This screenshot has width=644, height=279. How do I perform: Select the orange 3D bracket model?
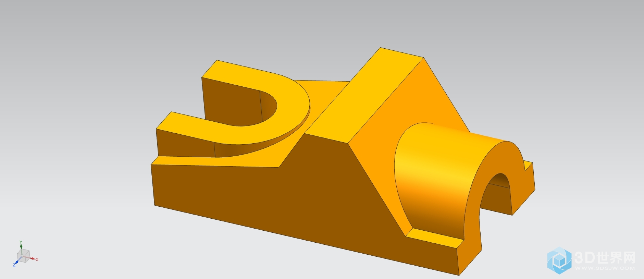pyautogui.click(x=343, y=161)
